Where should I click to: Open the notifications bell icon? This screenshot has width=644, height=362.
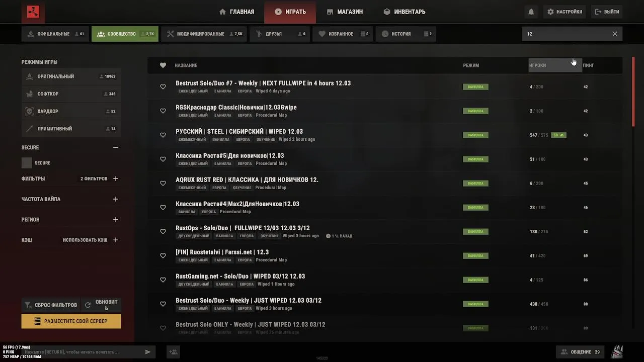pyautogui.click(x=531, y=12)
